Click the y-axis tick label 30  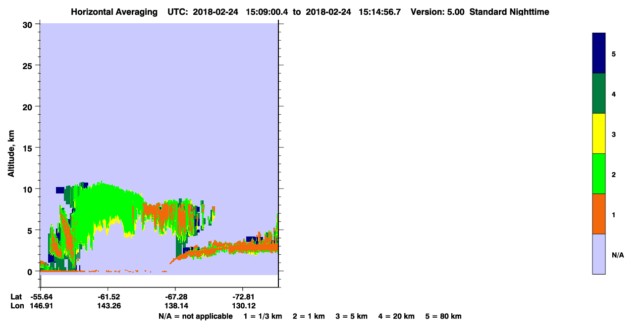tap(29, 24)
